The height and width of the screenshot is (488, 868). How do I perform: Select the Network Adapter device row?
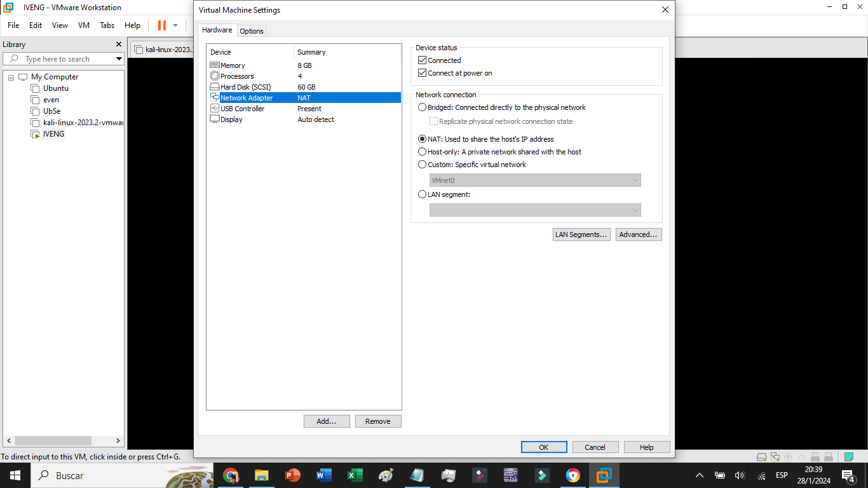point(304,98)
